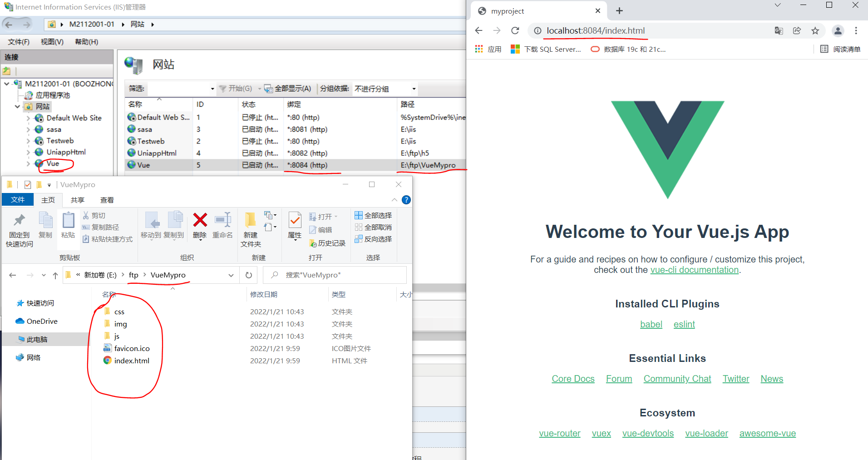Viewport: 868px width, 460px height.
Task: Click the Copy icon in Explorer ribbon
Action: [x=45, y=220]
